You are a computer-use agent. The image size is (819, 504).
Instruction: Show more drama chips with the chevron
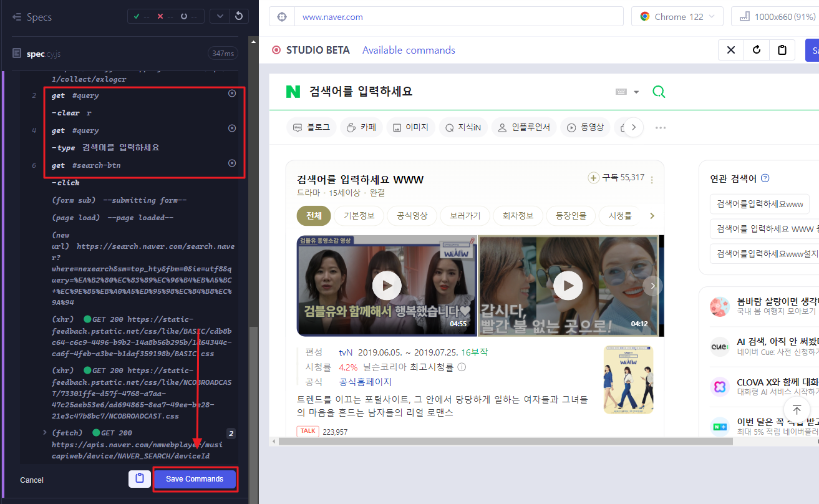(x=652, y=216)
